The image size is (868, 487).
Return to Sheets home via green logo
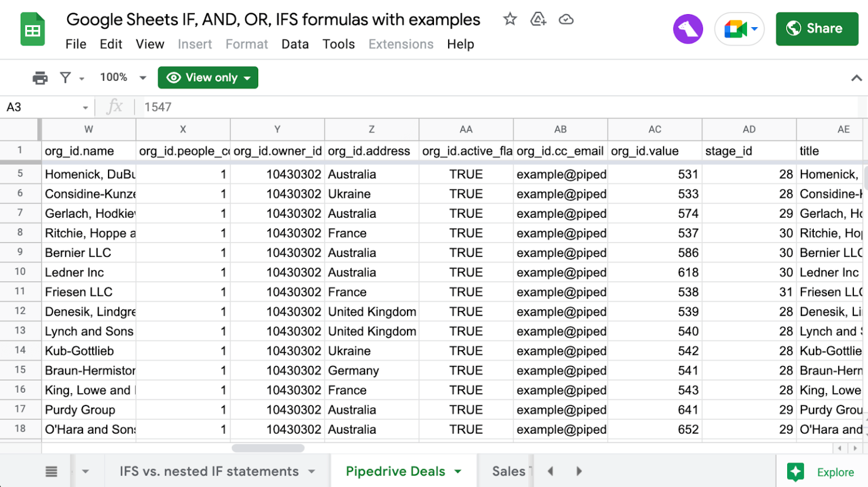(32, 29)
